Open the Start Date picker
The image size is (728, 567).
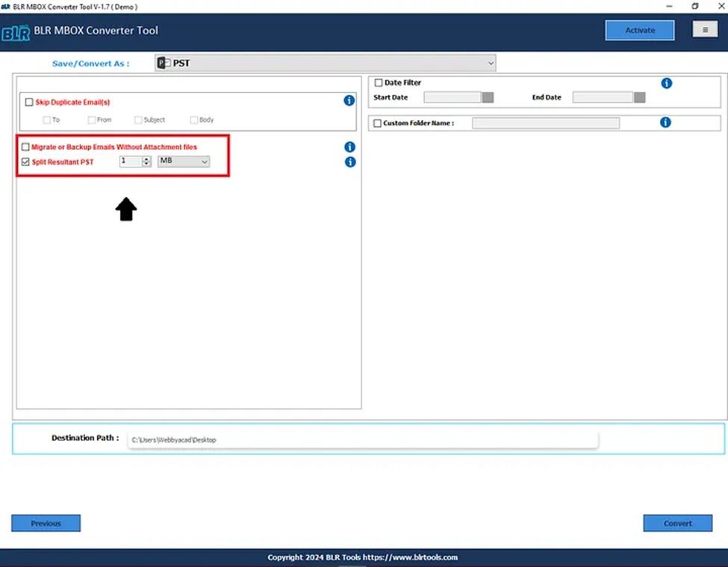coord(487,96)
